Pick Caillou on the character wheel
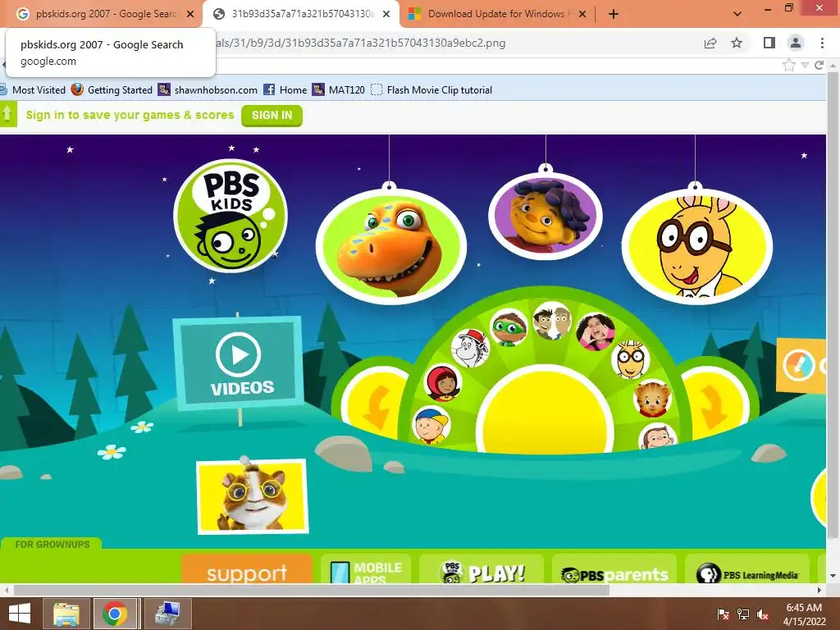The height and width of the screenshot is (630, 840). coord(431,426)
